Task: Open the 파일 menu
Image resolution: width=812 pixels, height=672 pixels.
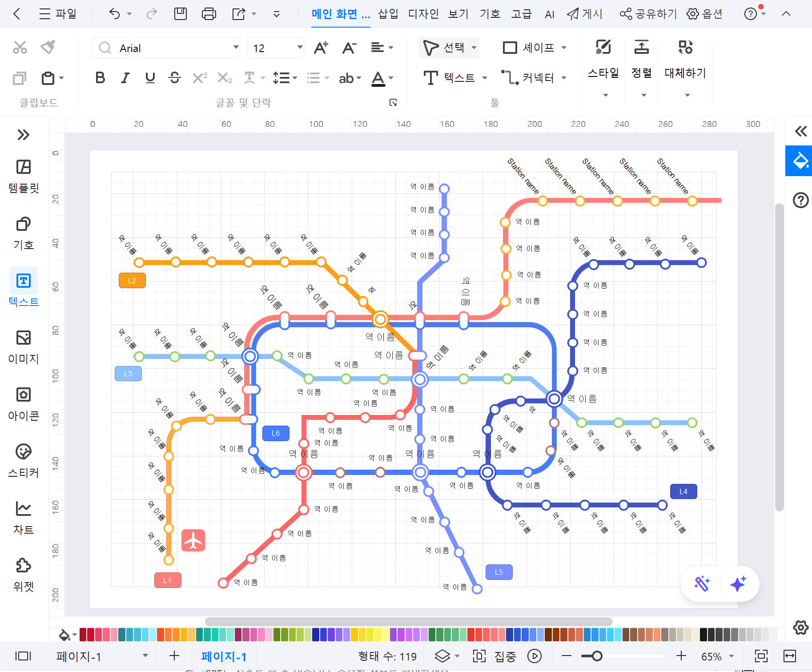Action: point(58,14)
